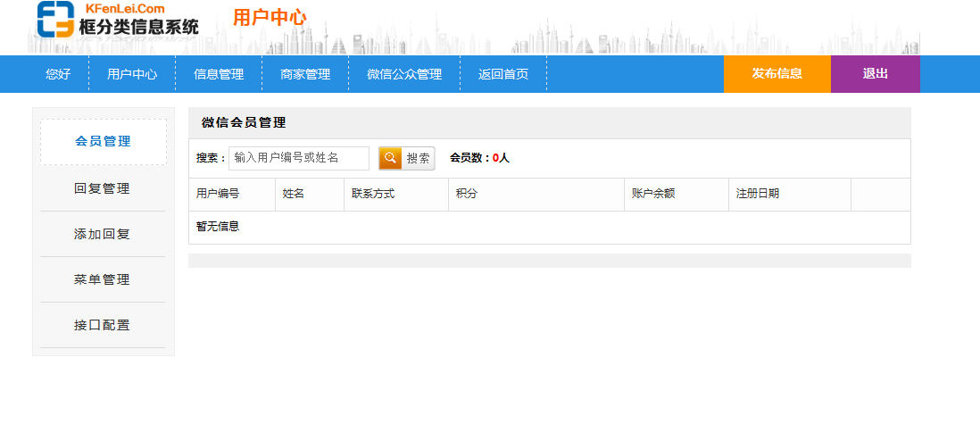Viewport: 980px width, 441px height.
Task: Click the KFenLei logo icon
Action: [55, 19]
